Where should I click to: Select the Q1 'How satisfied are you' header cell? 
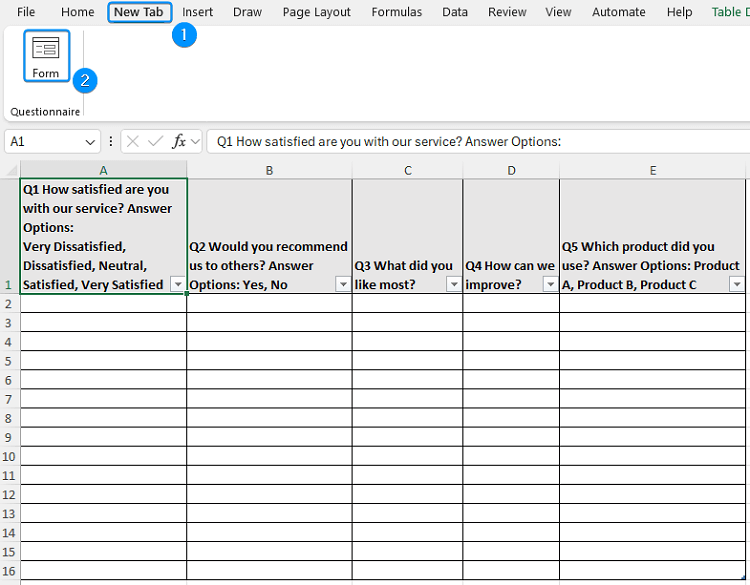point(103,236)
